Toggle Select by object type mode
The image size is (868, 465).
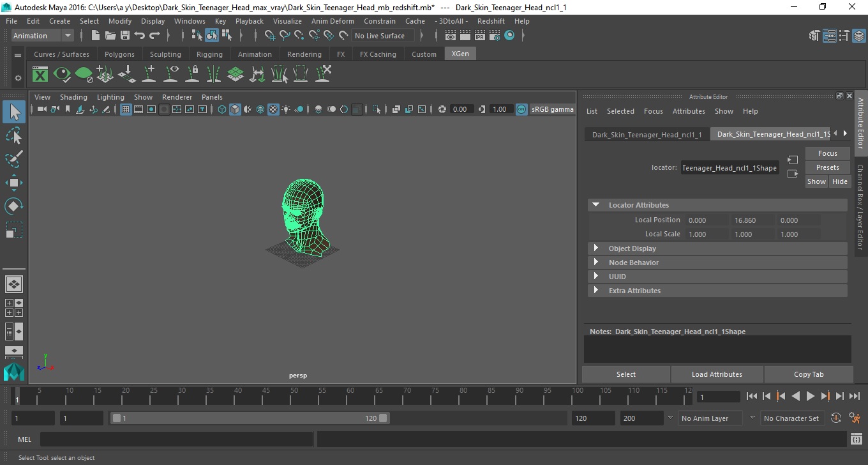point(212,36)
